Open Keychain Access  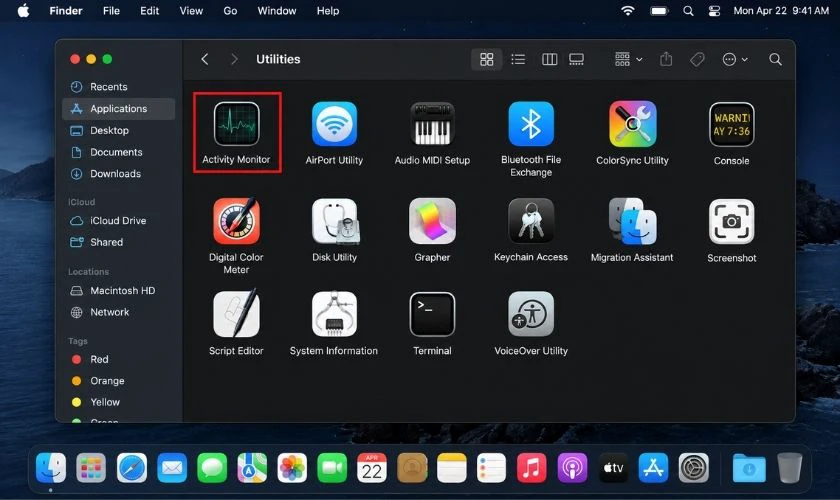pyautogui.click(x=531, y=221)
